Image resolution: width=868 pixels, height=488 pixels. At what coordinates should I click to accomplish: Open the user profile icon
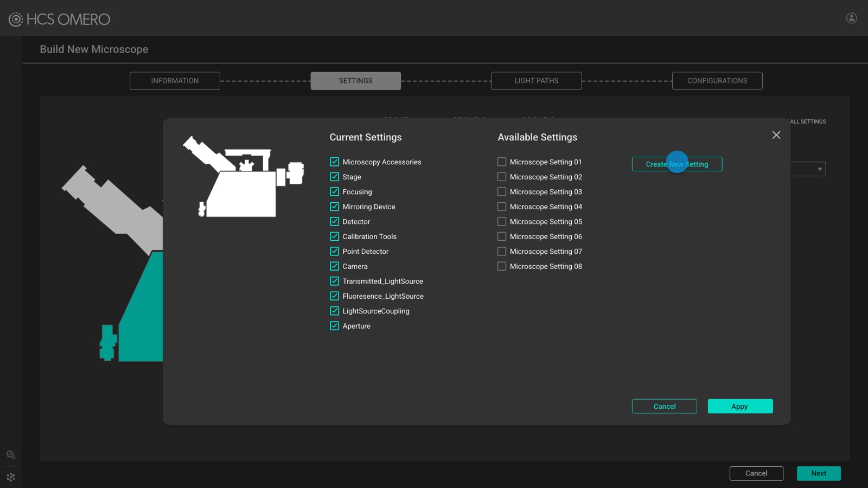852,18
